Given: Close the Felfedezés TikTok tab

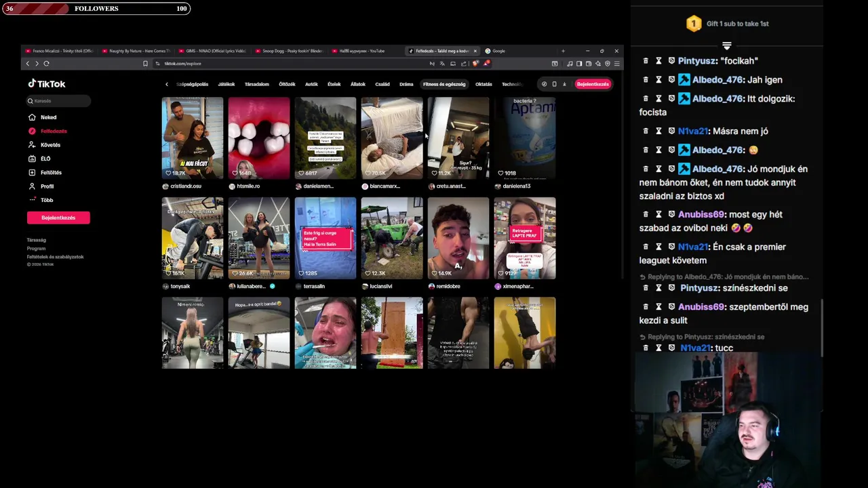Looking at the screenshot, I should (475, 51).
